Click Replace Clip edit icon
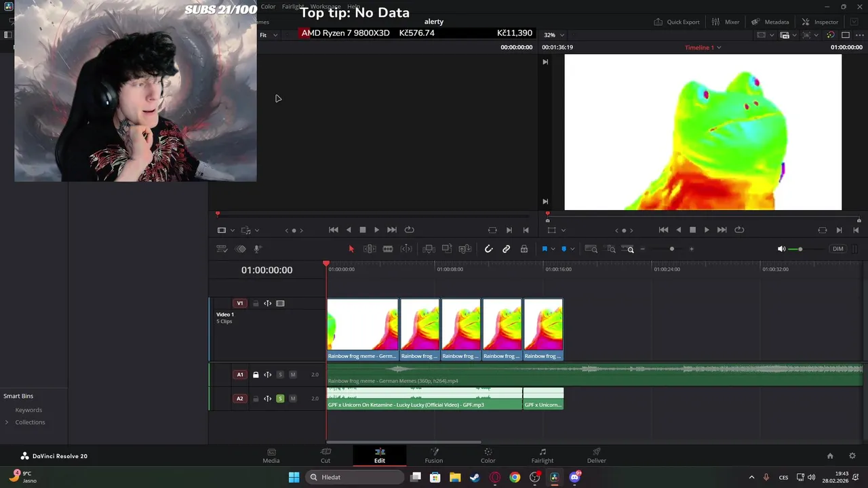The height and width of the screenshot is (488, 868). point(465,249)
